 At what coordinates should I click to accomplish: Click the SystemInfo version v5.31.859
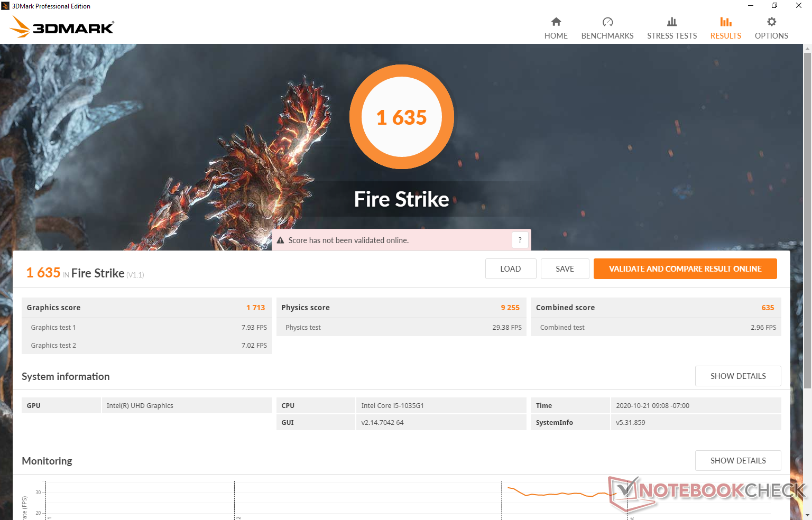click(631, 422)
